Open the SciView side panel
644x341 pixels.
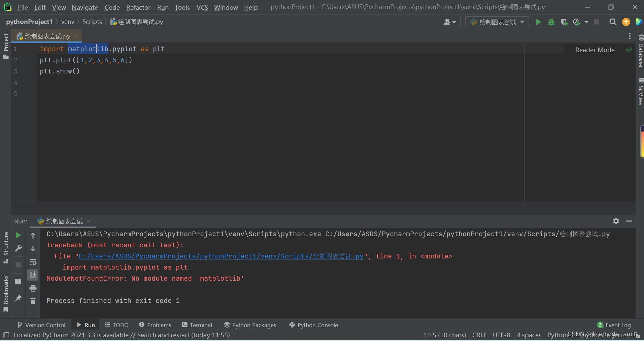(x=641, y=92)
